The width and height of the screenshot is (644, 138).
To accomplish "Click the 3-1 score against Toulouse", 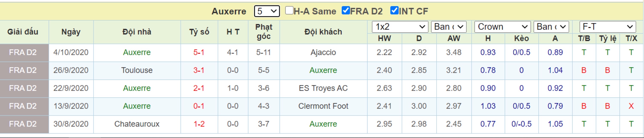I will 199,70.
